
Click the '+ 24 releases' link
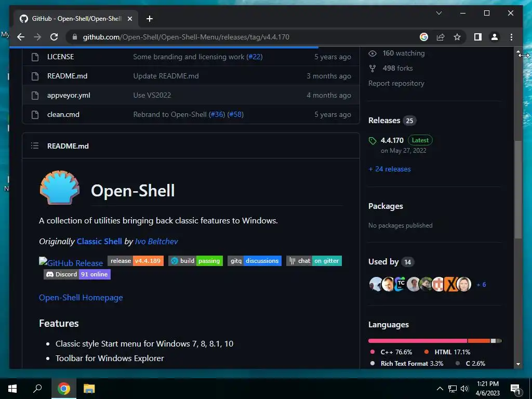click(390, 169)
